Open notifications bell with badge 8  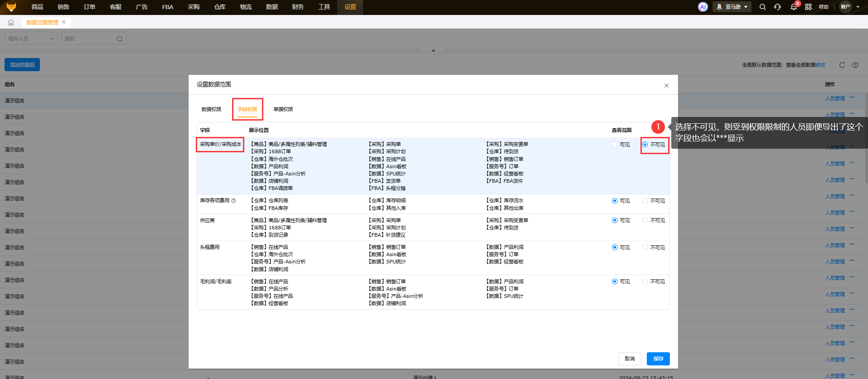793,7
